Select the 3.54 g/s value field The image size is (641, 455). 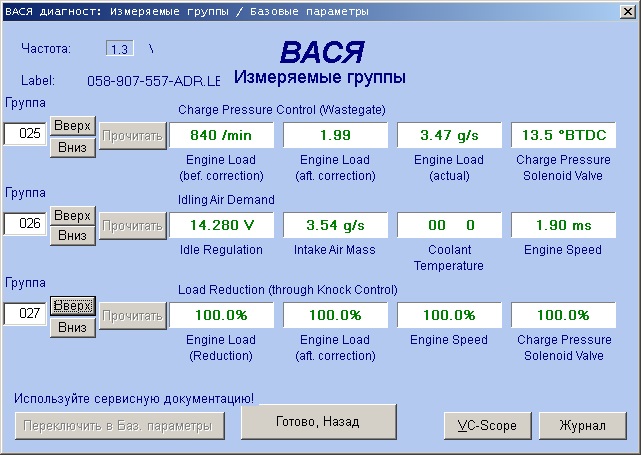tap(335, 225)
